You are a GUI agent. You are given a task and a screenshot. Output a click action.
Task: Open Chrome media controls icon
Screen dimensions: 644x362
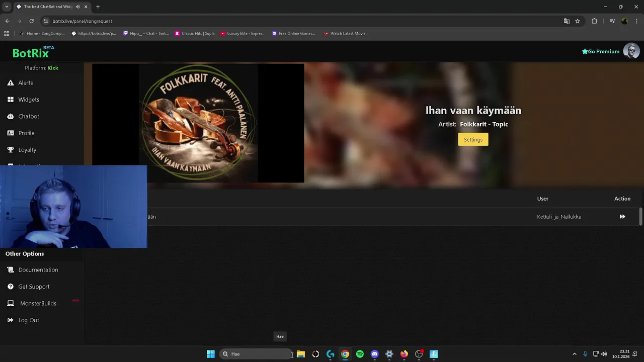612,21
